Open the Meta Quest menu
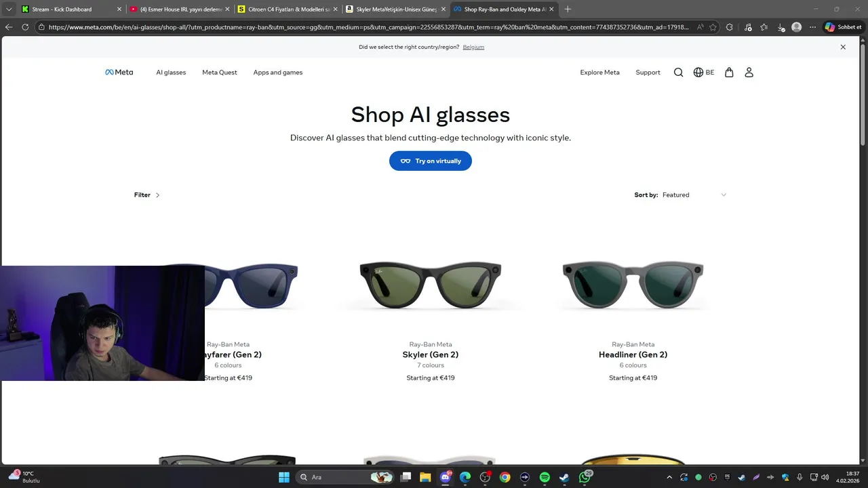 pyautogui.click(x=220, y=73)
